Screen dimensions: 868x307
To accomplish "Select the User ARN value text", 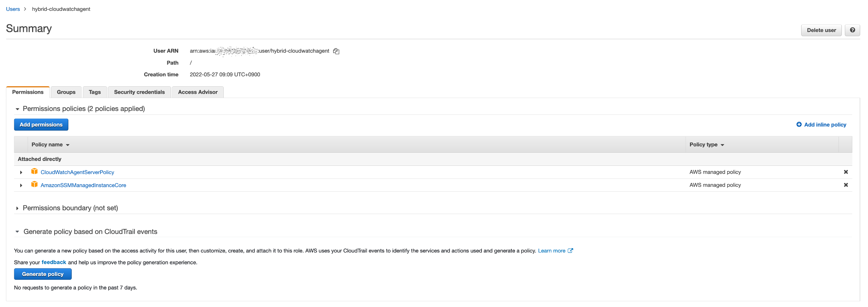I will coord(260,51).
